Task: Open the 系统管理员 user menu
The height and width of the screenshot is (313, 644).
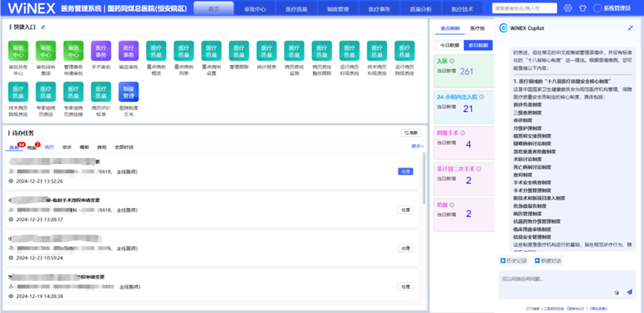Action: [614, 8]
